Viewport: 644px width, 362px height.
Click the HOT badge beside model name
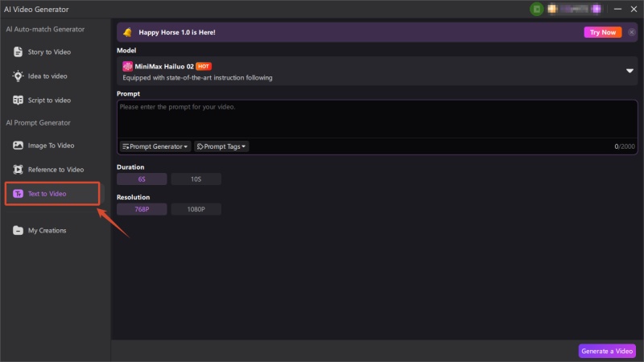pyautogui.click(x=204, y=66)
